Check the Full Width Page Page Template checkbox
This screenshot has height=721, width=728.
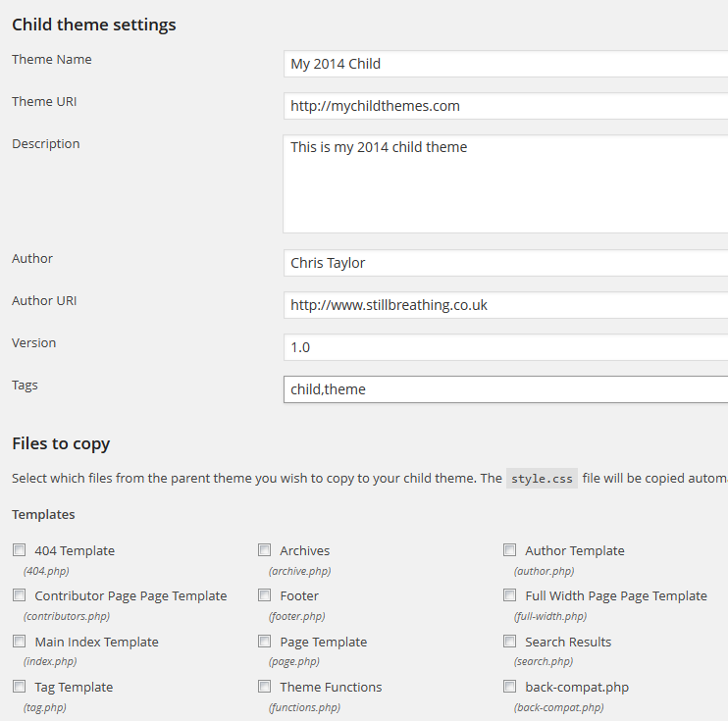pos(509,595)
